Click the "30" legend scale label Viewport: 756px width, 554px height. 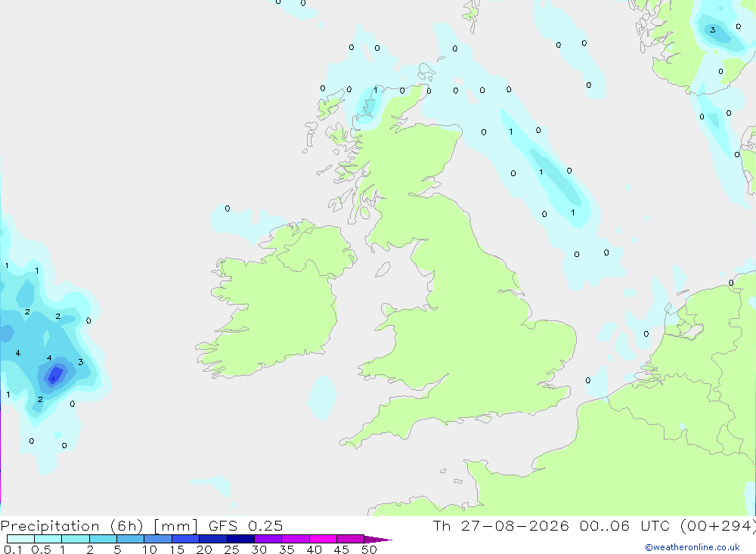click(259, 549)
